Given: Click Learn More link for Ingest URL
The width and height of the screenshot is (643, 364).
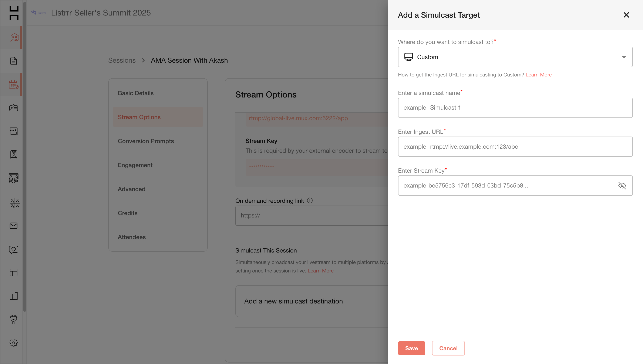Looking at the screenshot, I should [x=538, y=75].
